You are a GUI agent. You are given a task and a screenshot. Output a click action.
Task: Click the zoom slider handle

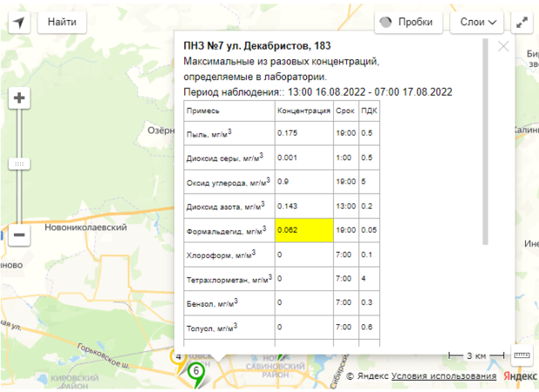(x=20, y=163)
